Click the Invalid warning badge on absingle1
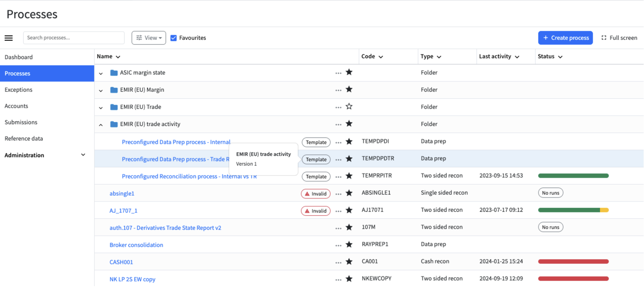 point(316,194)
